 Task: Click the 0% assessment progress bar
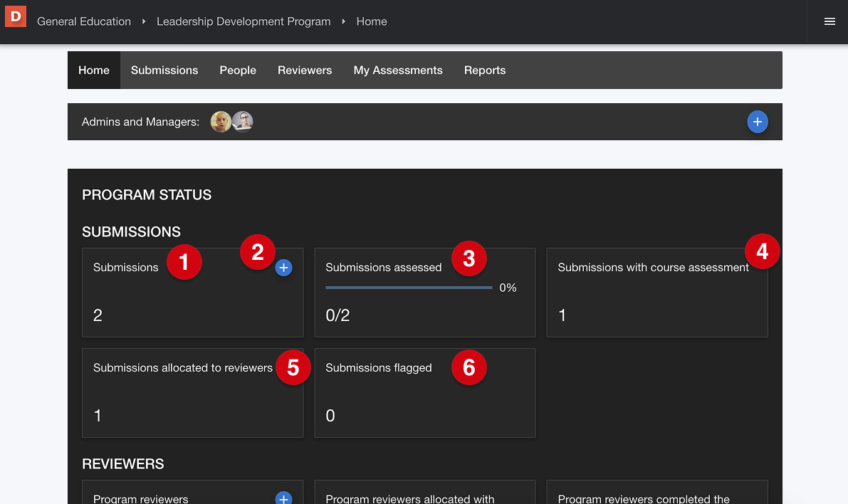coord(409,288)
